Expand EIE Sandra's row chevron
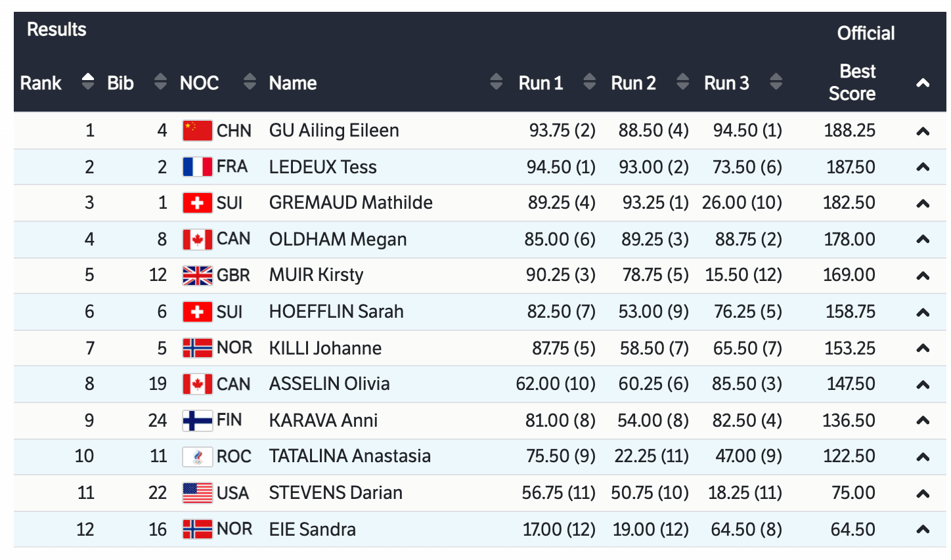 (x=923, y=529)
